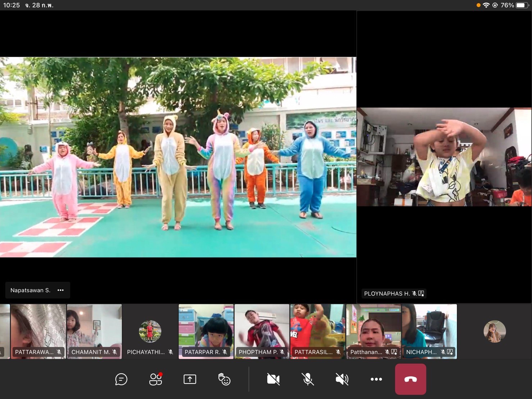Tap PICHAYATHI... profile avatar
This screenshot has width=532, height=399.
tap(150, 331)
